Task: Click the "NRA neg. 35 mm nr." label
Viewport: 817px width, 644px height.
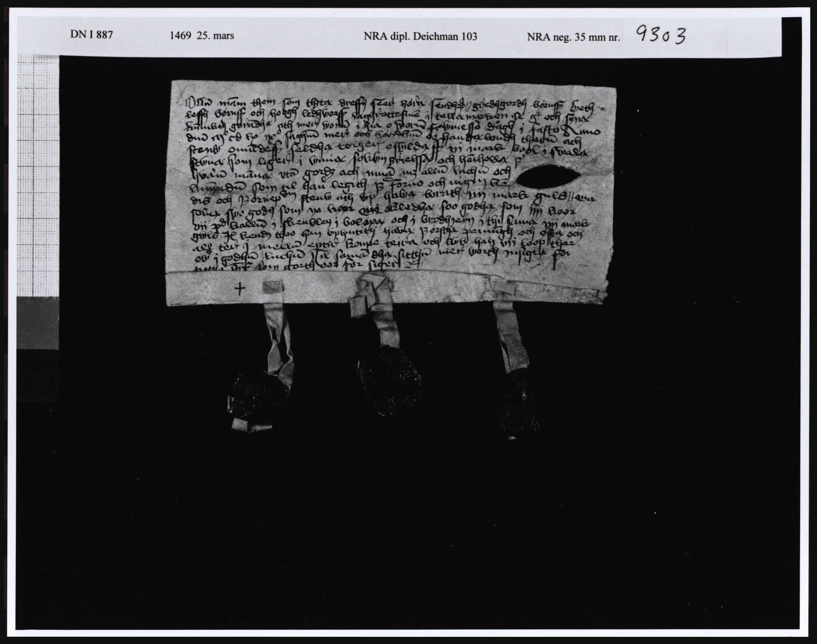Action: [x=573, y=37]
